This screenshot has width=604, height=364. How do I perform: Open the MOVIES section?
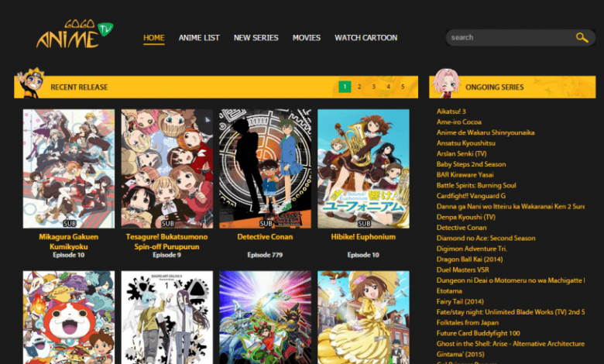[306, 38]
